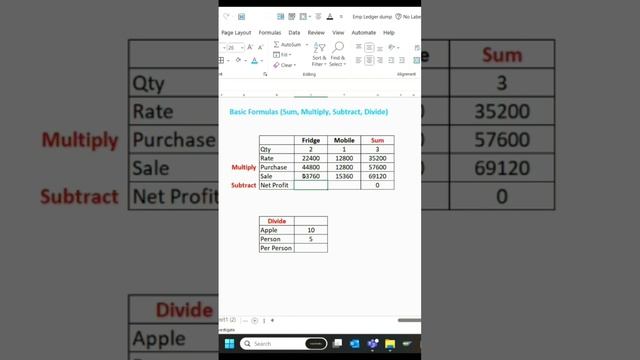Screen dimensions: 640x360
Task: Open font color dropdown arrow
Action: tap(262, 61)
